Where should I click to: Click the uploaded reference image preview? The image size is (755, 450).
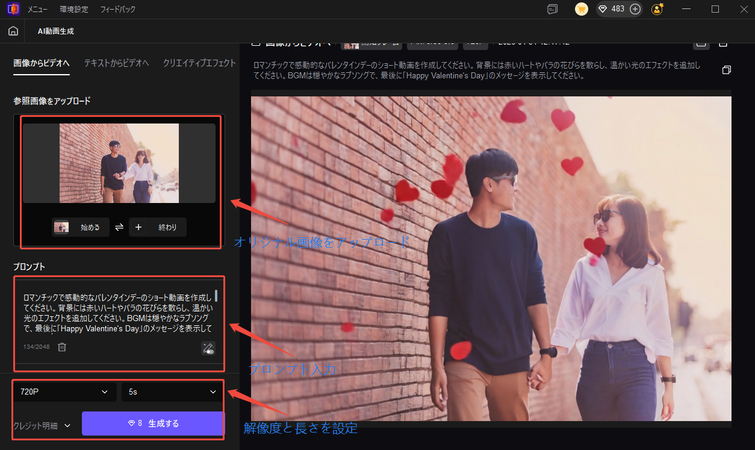(119, 163)
